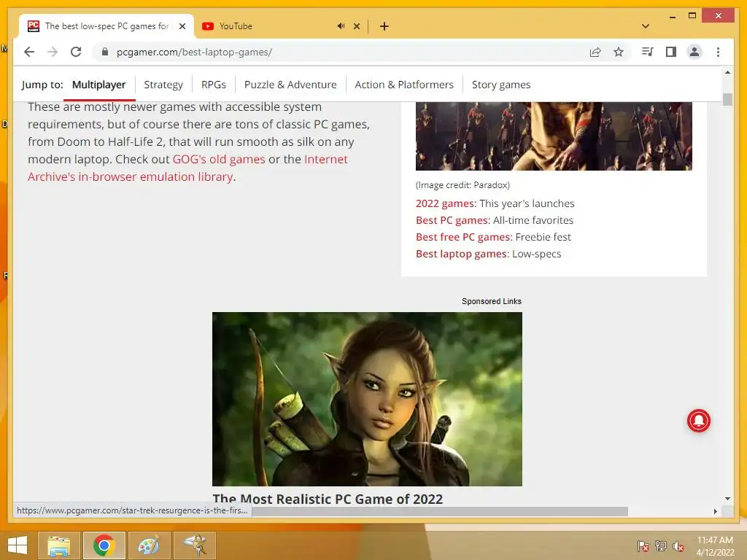Click the vertical scrollbar thumb

(x=727, y=99)
